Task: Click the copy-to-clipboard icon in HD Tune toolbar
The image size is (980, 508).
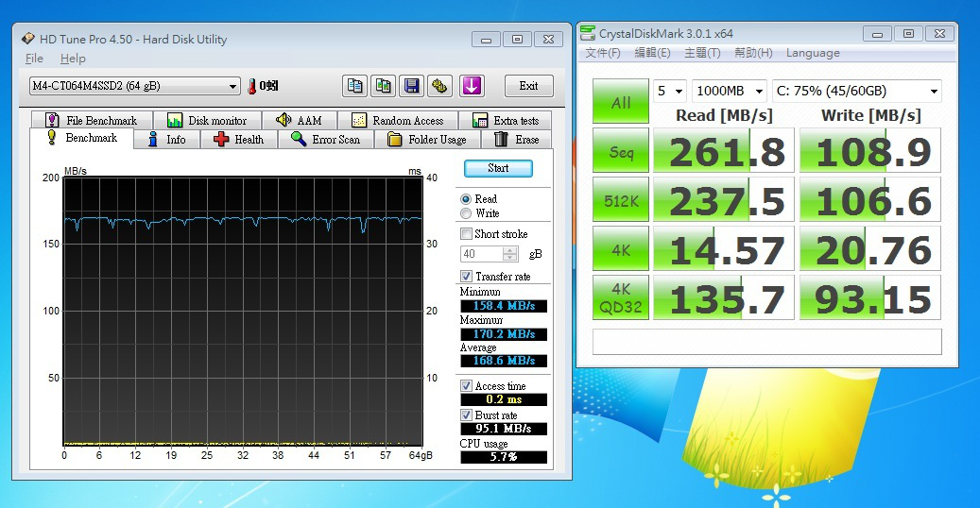Action: click(355, 86)
